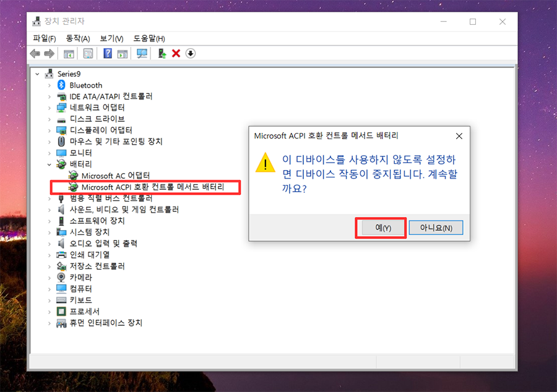Expand the 네트워크 어댑터 node
The height and width of the screenshot is (392, 557).
[50, 108]
